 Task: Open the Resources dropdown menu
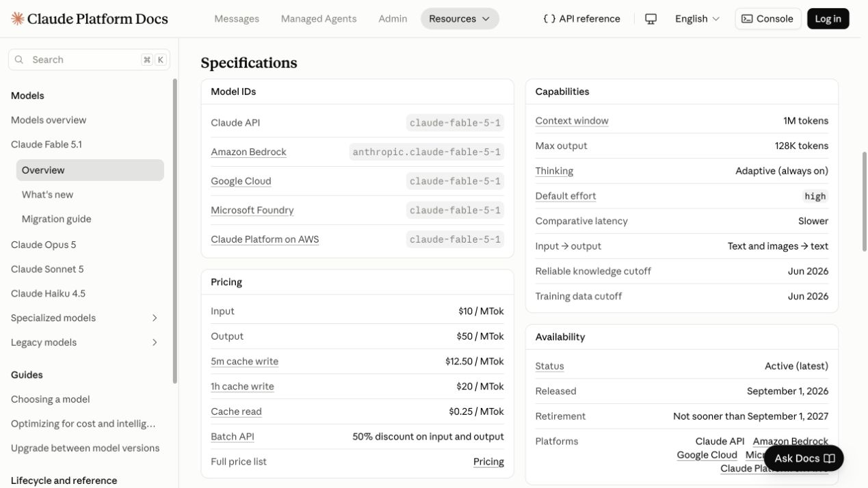click(x=460, y=18)
